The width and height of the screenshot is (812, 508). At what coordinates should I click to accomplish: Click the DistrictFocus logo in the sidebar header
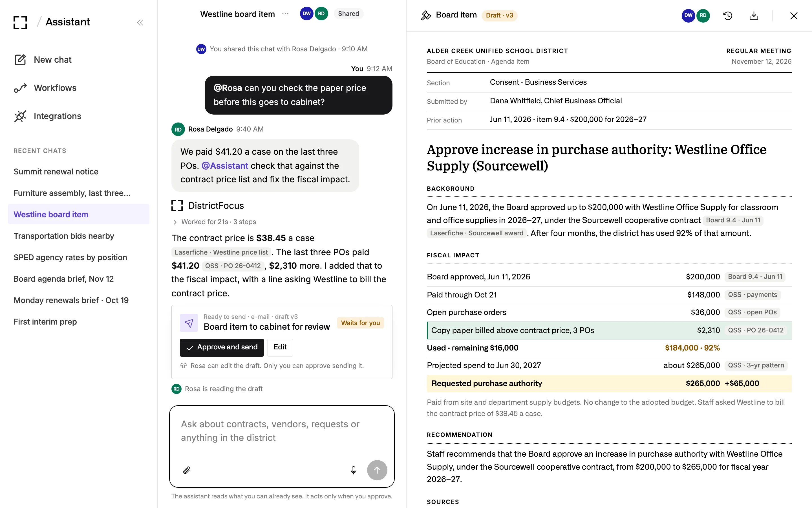(20, 23)
